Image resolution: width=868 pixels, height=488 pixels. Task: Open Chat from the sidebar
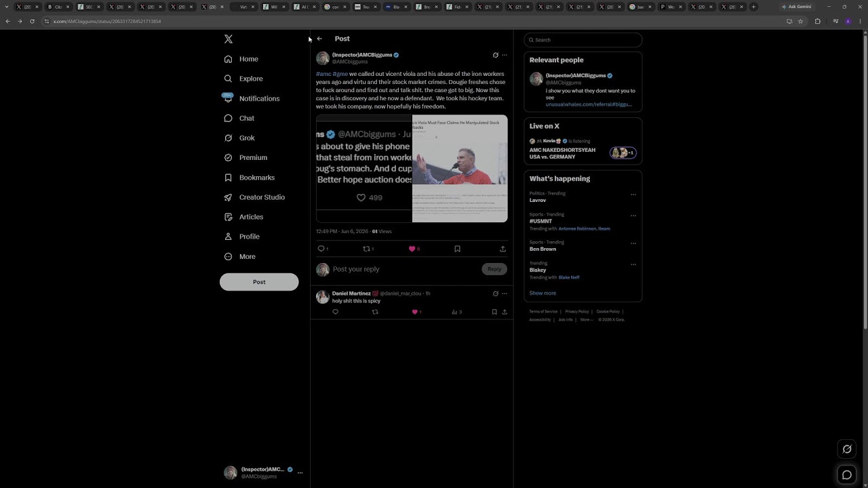pos(239,118)
